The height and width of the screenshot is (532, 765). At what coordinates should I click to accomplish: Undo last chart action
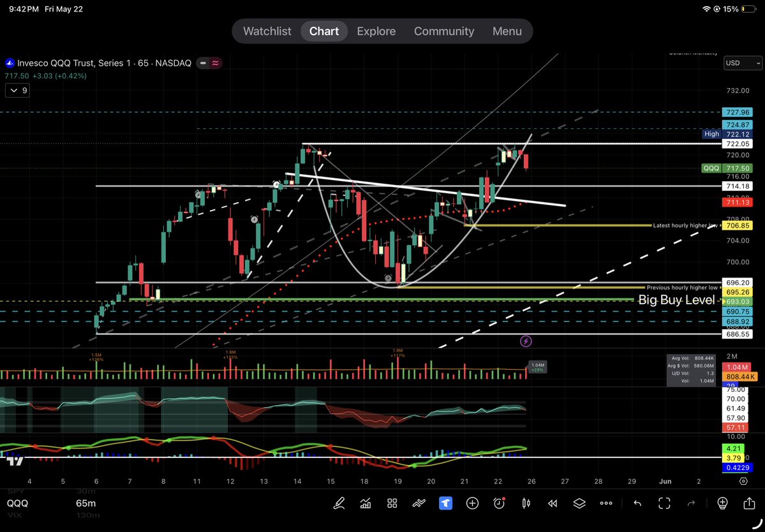[x=637, y=503]
